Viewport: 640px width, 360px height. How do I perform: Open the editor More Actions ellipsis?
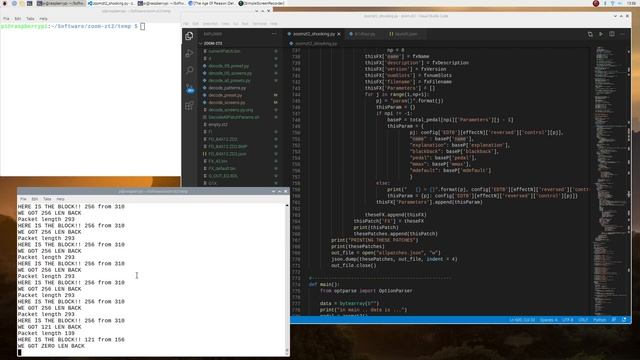[x=622, y=34]
